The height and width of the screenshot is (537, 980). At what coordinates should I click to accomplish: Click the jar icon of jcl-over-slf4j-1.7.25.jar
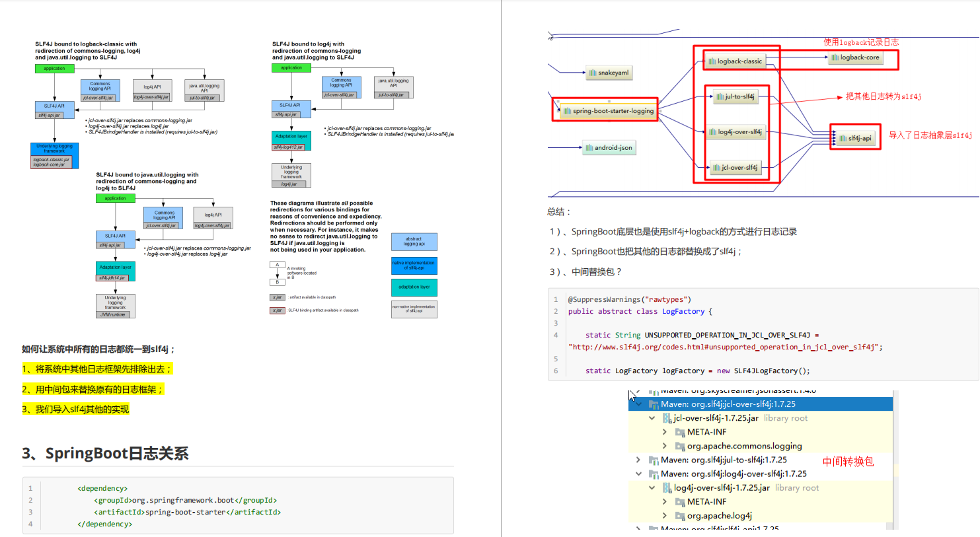click(667, 418)
